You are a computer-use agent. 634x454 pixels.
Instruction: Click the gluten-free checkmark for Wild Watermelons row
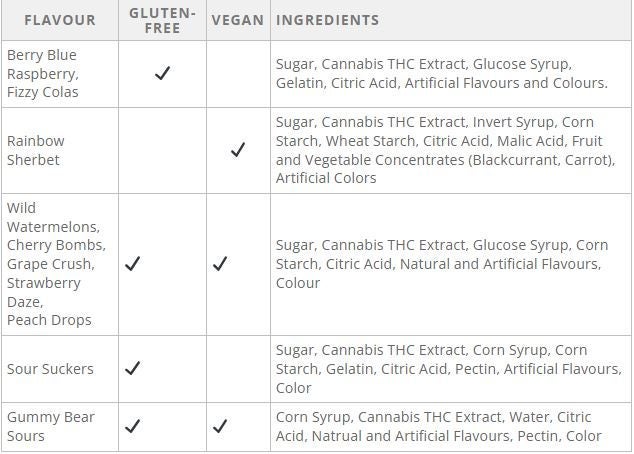133,264
